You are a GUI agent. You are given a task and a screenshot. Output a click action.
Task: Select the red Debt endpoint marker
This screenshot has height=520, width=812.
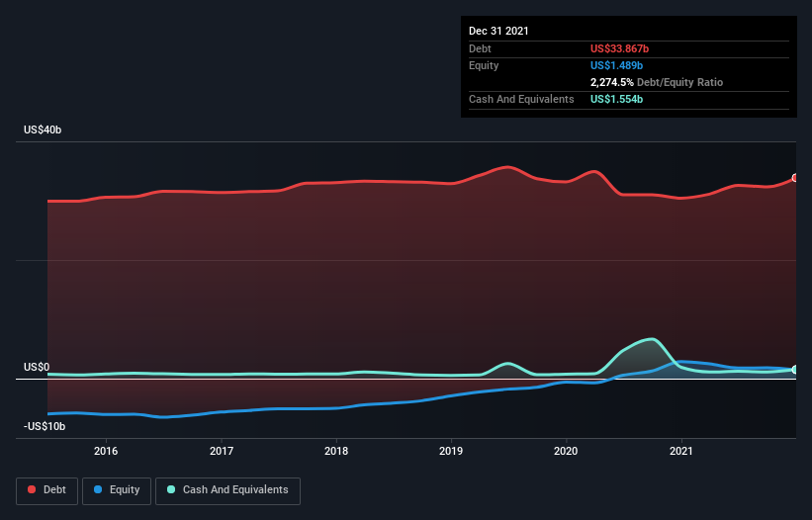795,178
